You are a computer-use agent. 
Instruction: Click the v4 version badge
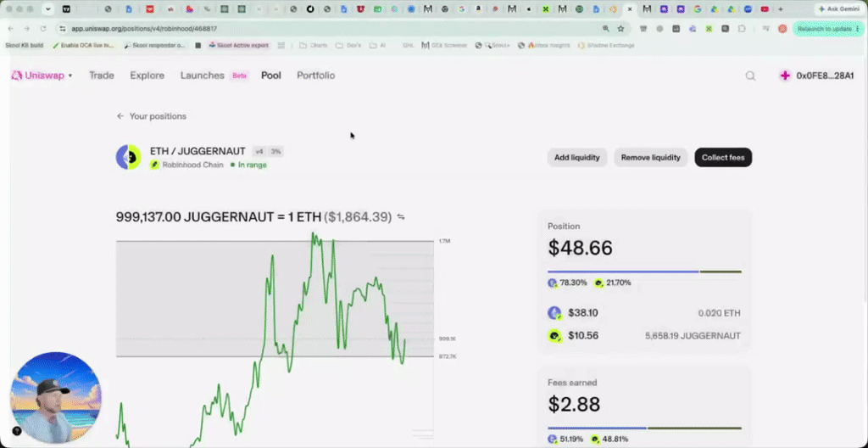click(259, 151)
